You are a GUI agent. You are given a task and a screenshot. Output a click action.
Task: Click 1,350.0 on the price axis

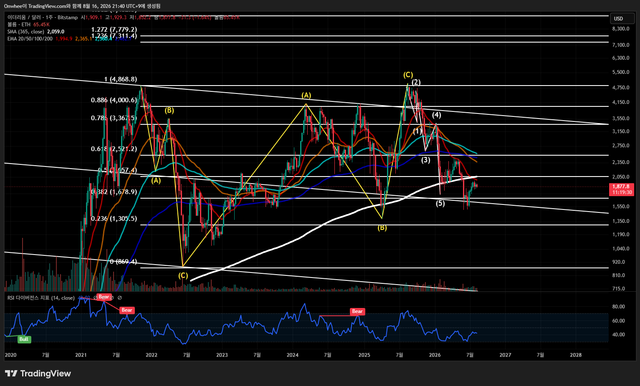[621, 221]
